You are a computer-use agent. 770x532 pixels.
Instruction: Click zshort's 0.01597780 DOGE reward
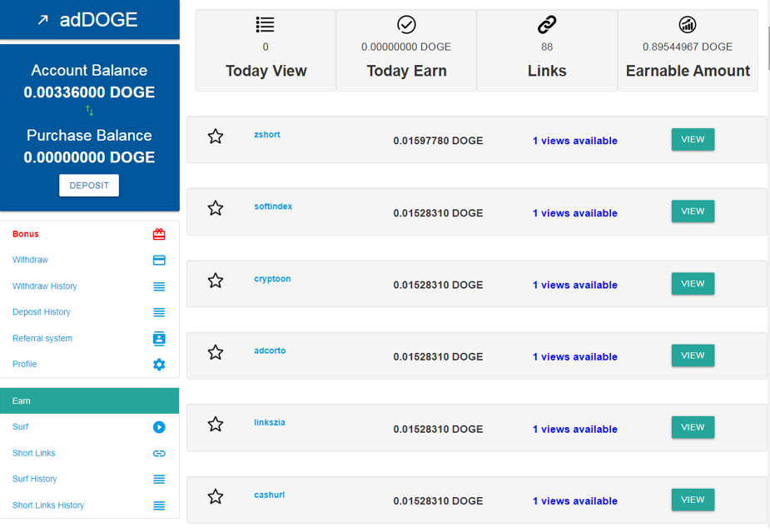point(438,141)
